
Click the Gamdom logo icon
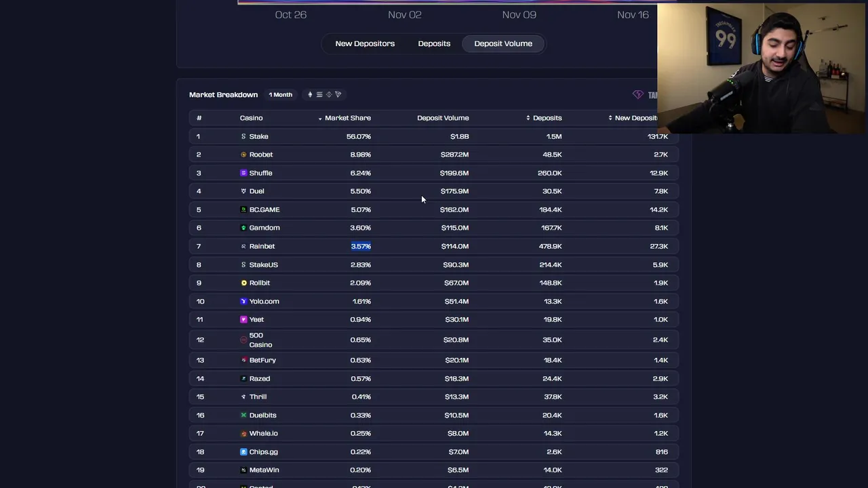click(243, 228)
